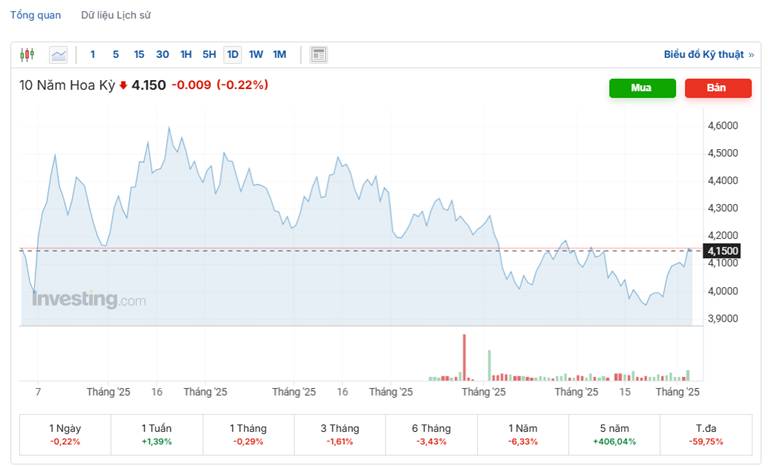Screen dimensions: 780x466
Task: Choose the 5H interval
Action: pyautogui.click(x=209, y=54)
